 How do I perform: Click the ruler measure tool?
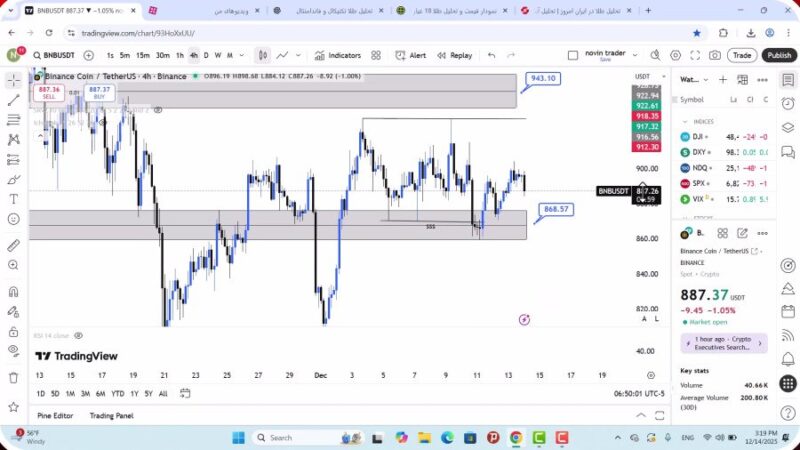13,245
